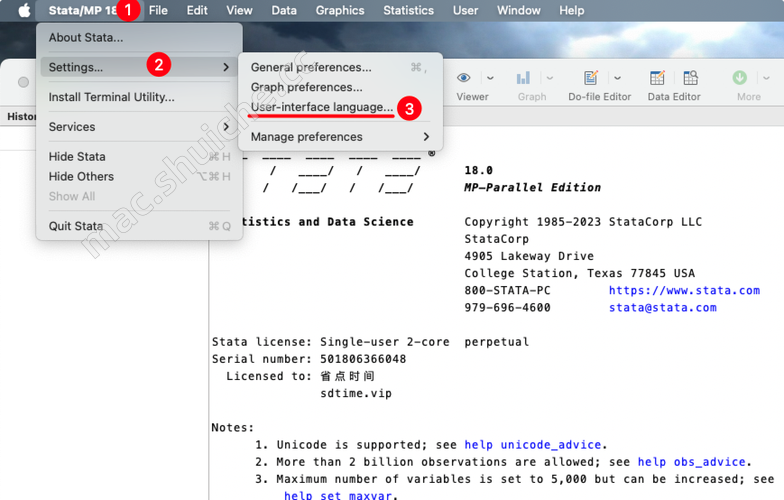Open Data Editor browse mode icon
Viewport: 784px width, 500px height.
(x=690, y=78)
